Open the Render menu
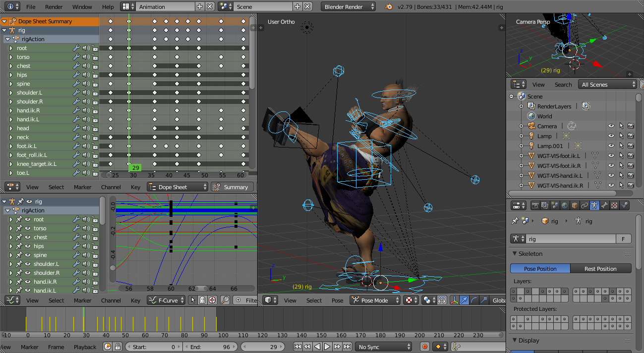This screenshot has width=644, height=353. (x=54, y=7)
